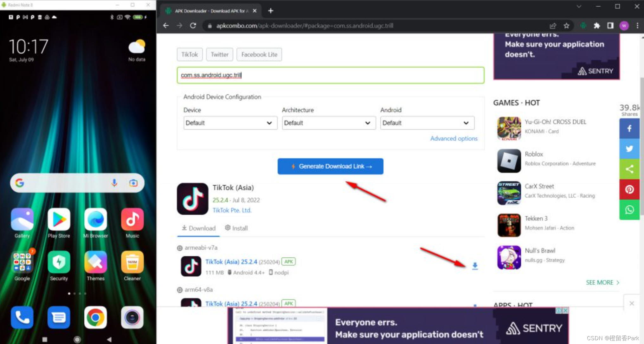Launch Chrome from the phone dock
Screen dimensions: 644x344
tap(95, 317)
